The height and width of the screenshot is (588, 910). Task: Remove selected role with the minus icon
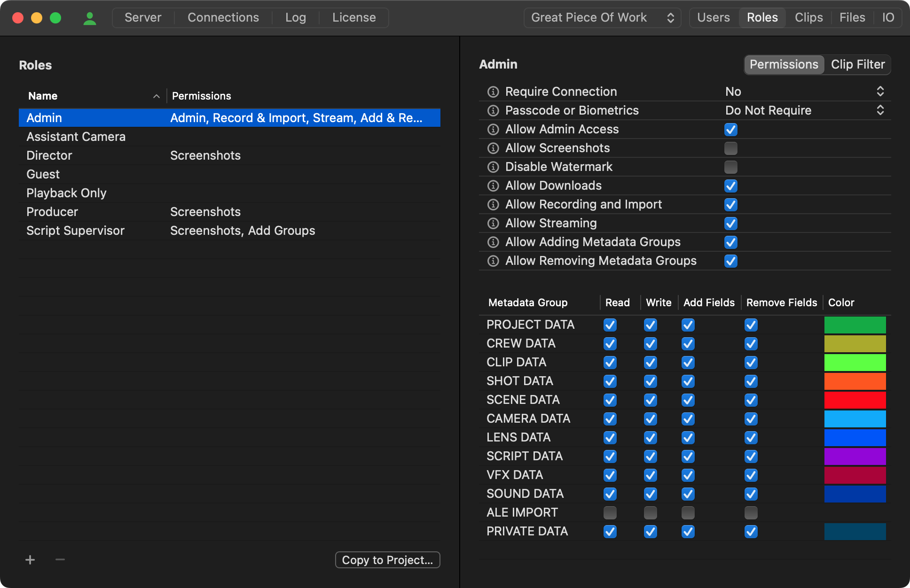[x=60, y=559]
